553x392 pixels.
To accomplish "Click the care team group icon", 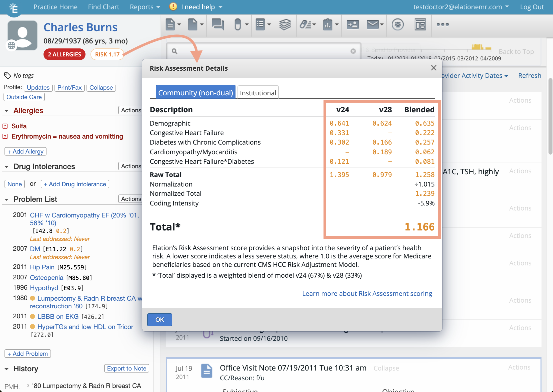I will pos(397,24).
